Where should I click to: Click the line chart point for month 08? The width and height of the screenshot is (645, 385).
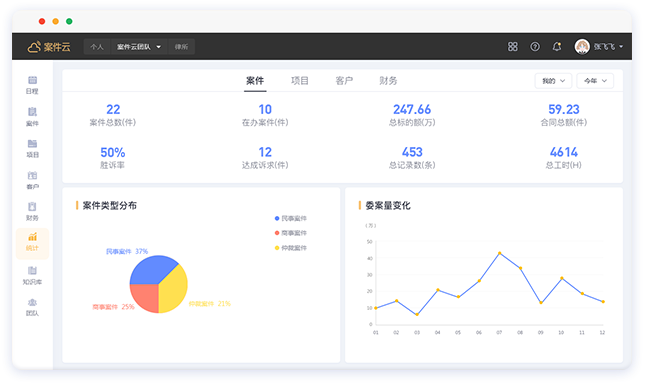click(x=521, y=268)
